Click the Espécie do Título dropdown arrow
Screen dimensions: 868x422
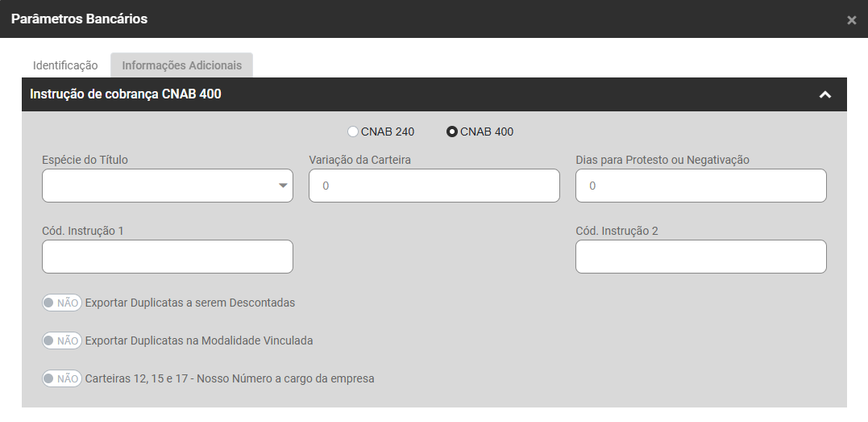point(283,186)
